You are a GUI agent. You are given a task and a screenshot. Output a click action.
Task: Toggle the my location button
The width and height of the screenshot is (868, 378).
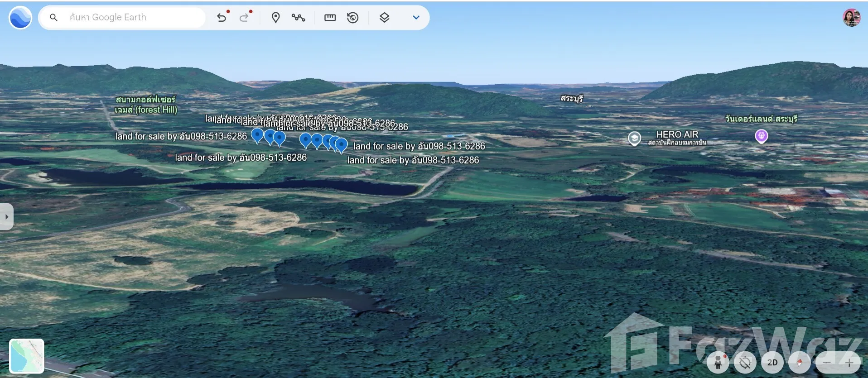745,363
